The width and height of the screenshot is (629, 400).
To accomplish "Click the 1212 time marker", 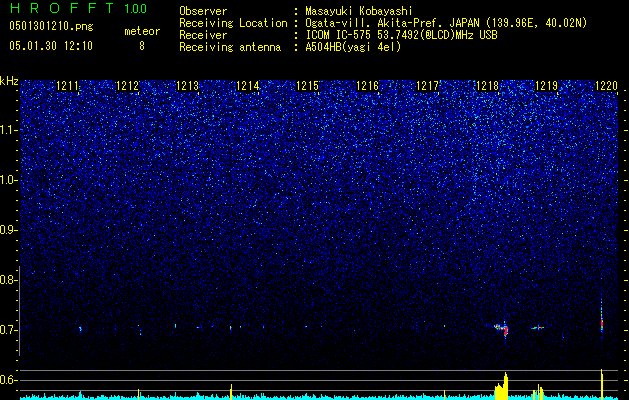I will point(127,85).
